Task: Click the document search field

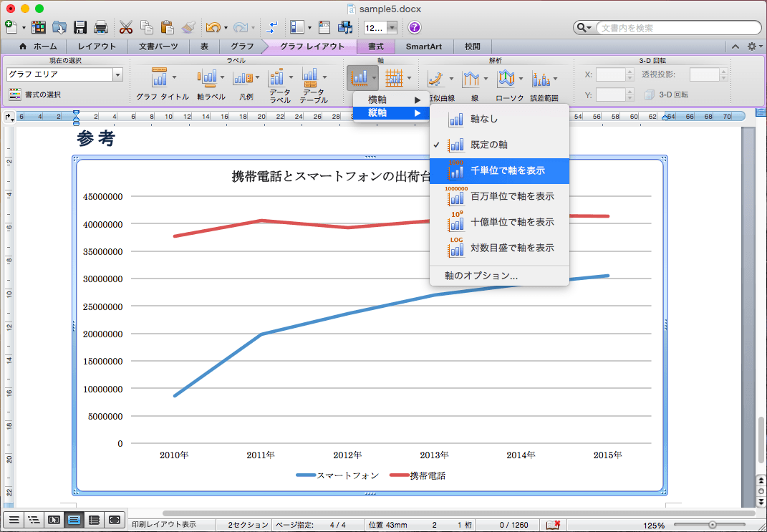Action: [x=677, y=28]
